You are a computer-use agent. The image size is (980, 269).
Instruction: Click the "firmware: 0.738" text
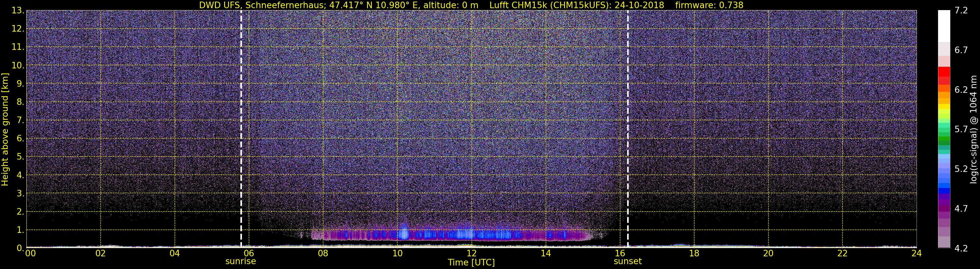coord(709,5)
